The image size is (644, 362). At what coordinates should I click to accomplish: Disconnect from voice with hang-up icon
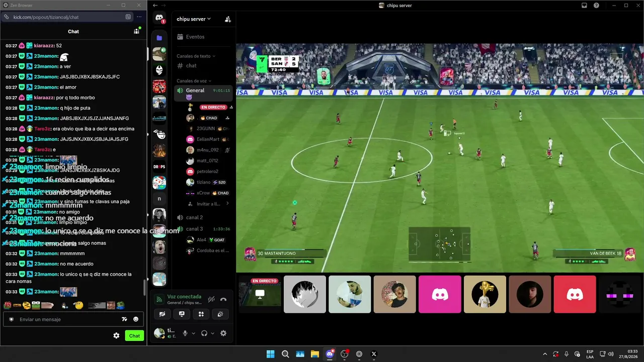coord(223,299)
